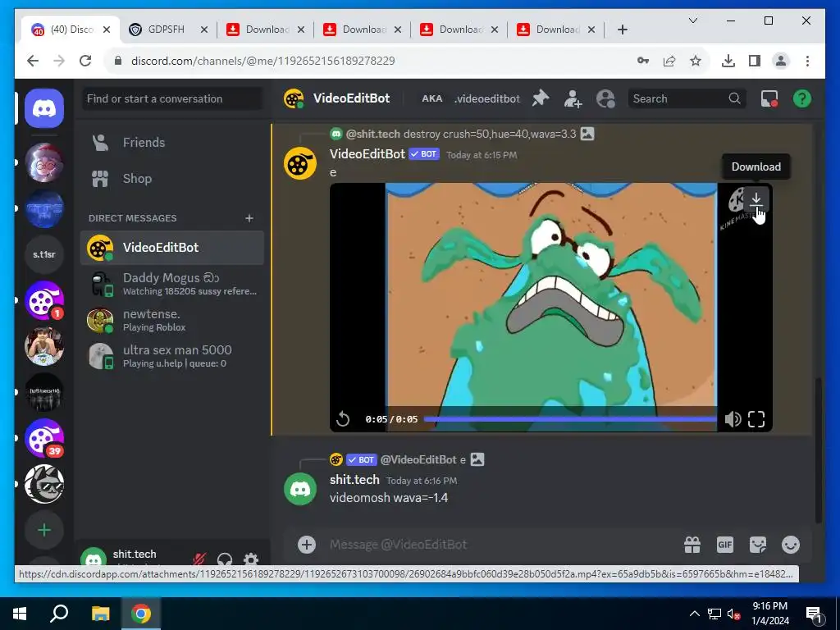
Task: Share this page icon
Action: point(669,61)
